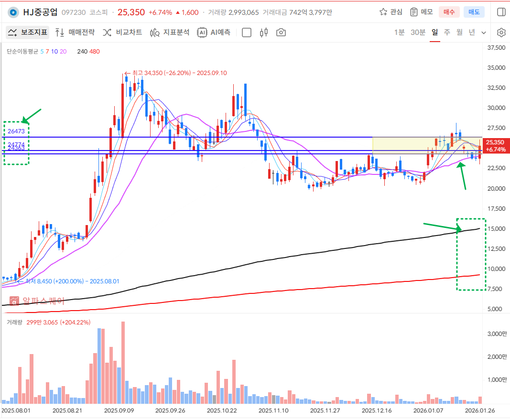Open the 매매전략 trading strategy tool
Image resolution: width=510 pixels, height=420 pixels.
[75, 32]
